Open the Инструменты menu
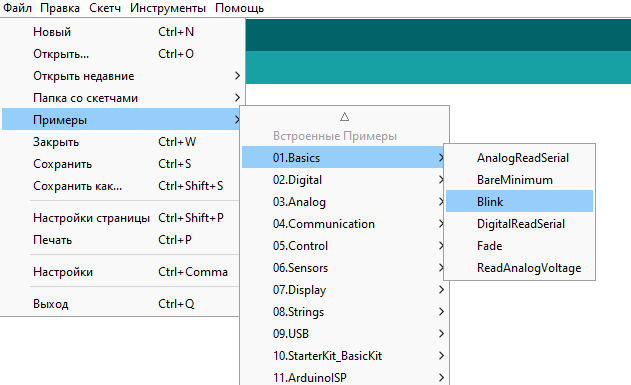 pyautogui.click(x=168, y=8)
